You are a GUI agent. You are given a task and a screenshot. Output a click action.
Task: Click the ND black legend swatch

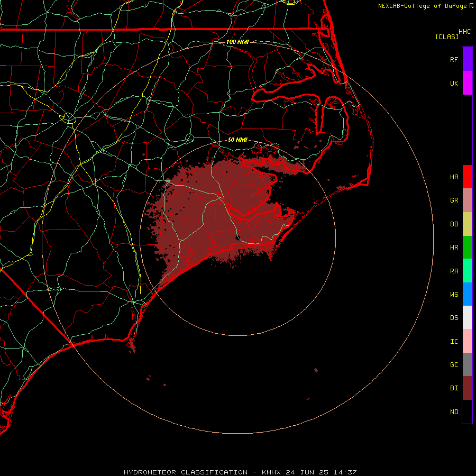(467, 411)
